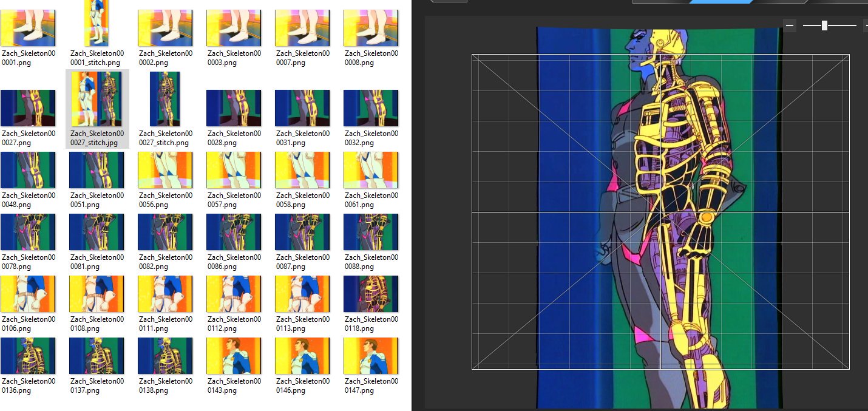Screen dimensions: 868x411
Task: Select the file Zach_Skeleton000138.png
Action: click(166, 366)
